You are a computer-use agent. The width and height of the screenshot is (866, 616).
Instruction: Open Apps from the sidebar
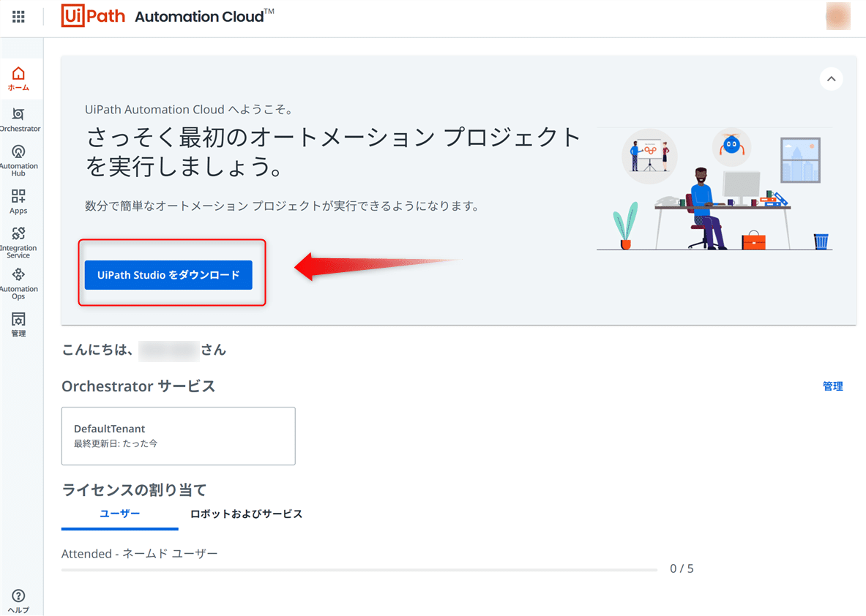18,201
